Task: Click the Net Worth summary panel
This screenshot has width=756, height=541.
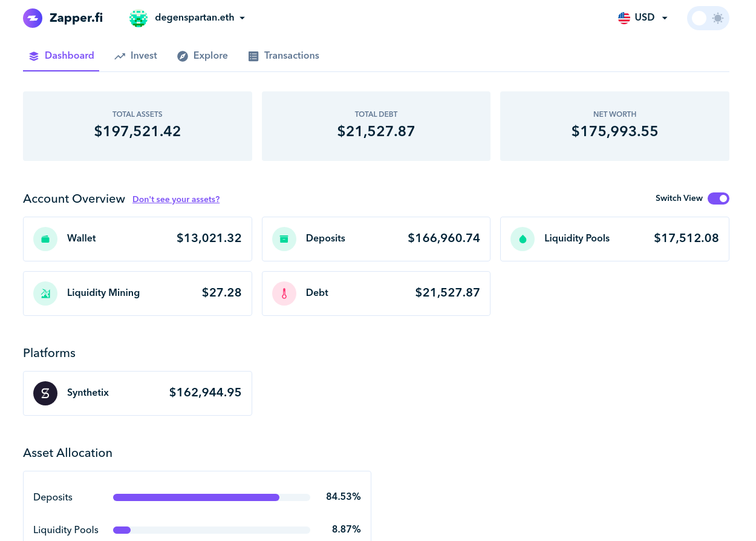Action: (614, 126)
